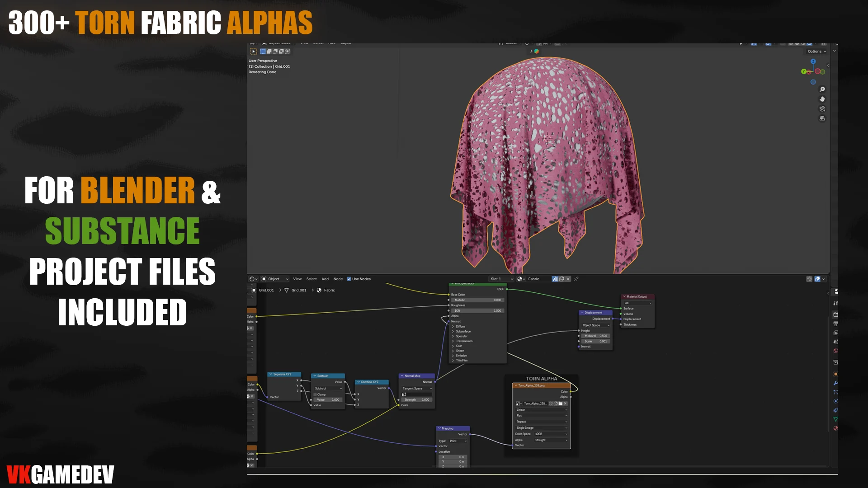Open the Repeat extension dropdown
This screenshot has width=868, height=488.
541,422
